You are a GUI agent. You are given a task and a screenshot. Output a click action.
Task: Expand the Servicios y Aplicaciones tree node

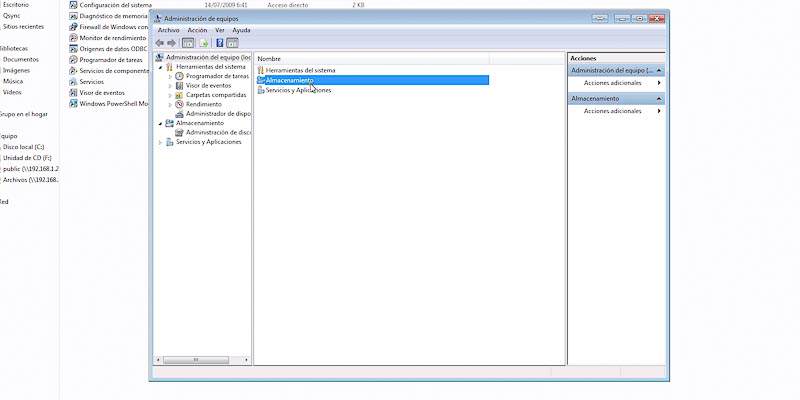click(x=161, y=142)
